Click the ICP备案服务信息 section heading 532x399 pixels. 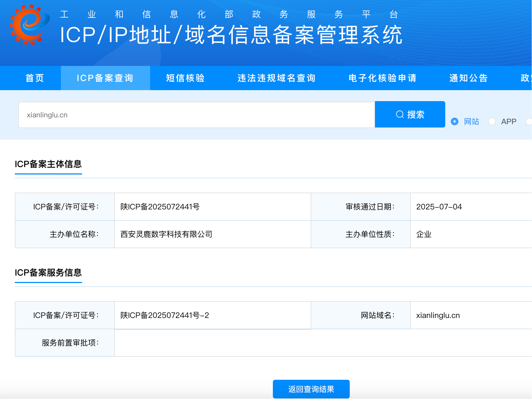48,273
